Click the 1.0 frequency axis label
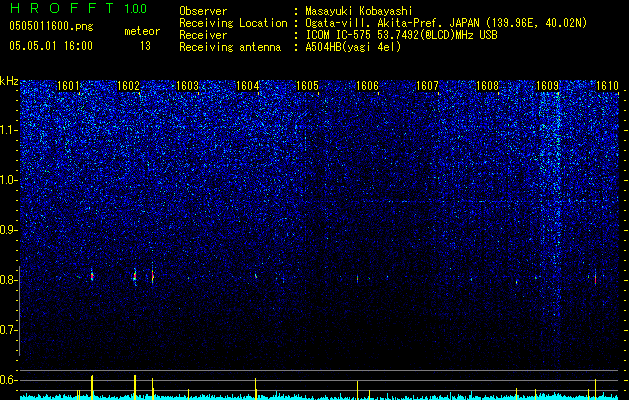The height and width of the screenshot is (400, 629). [x=9, y=180]
